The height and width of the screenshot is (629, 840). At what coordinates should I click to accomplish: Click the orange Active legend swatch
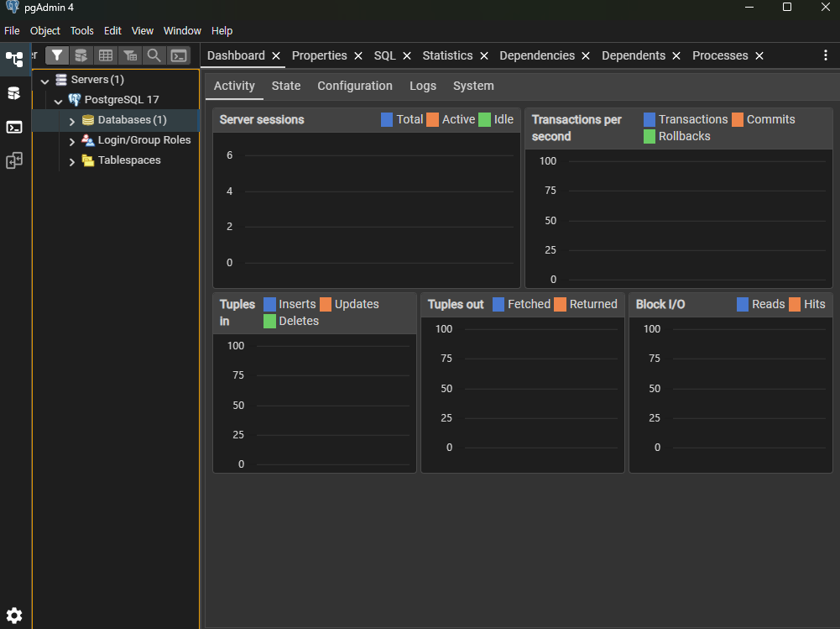tap(432, 119)
